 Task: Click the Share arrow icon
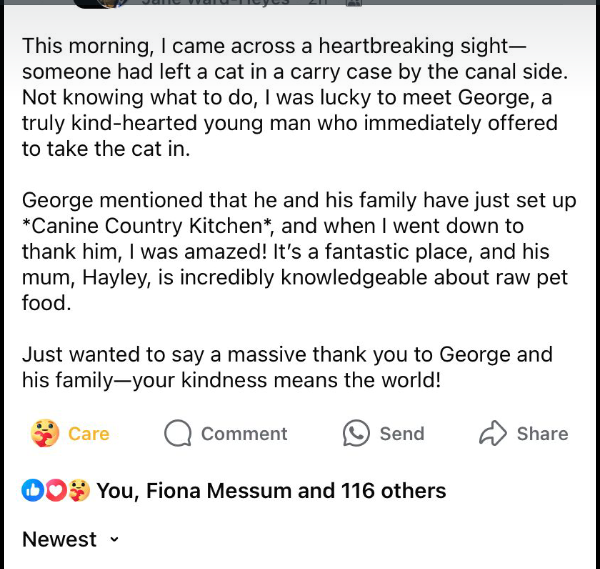tap(493, 433)
